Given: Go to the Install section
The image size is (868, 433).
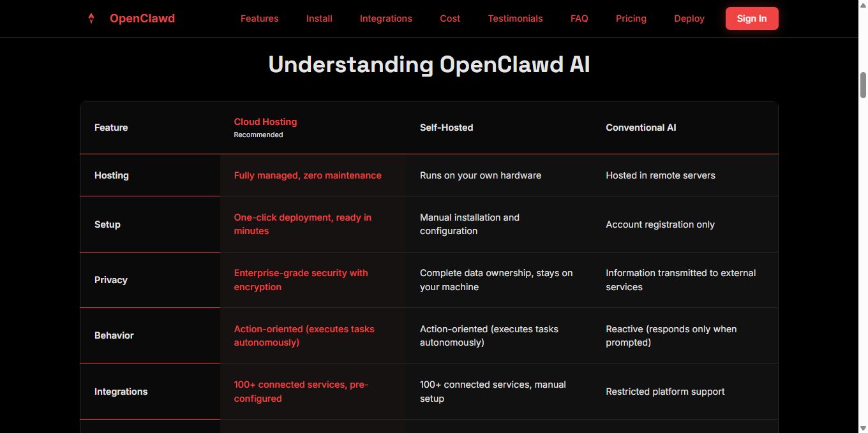Looking at the screenshot, I should click(319, 18).
